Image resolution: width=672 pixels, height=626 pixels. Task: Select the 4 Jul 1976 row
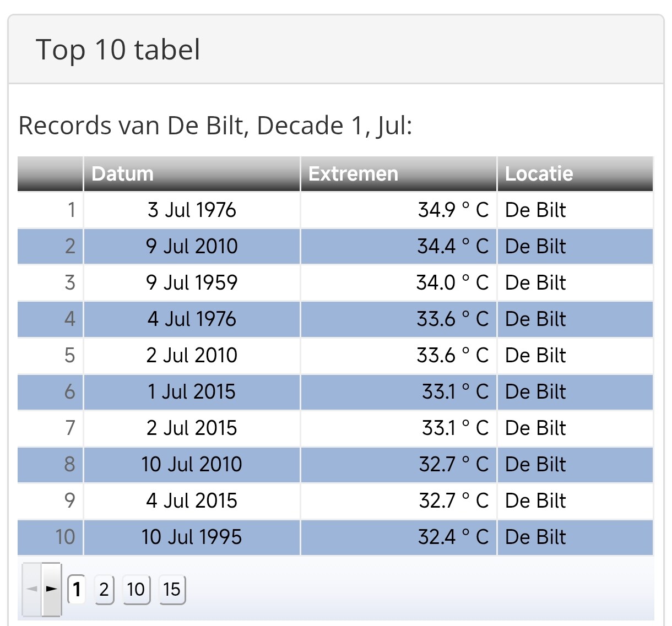click(192, 319)
